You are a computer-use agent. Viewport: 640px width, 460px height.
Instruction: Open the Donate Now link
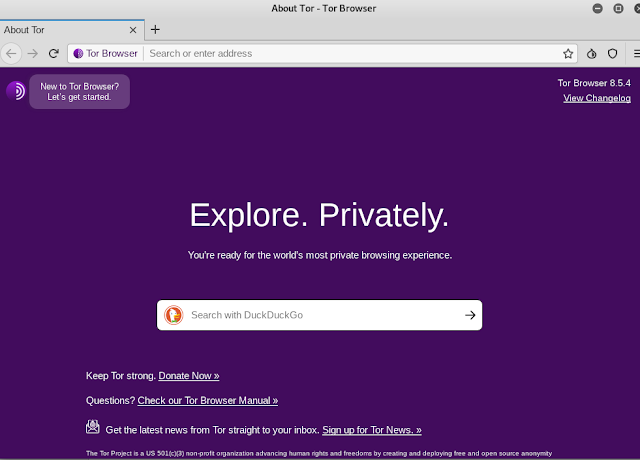[189, 376]
